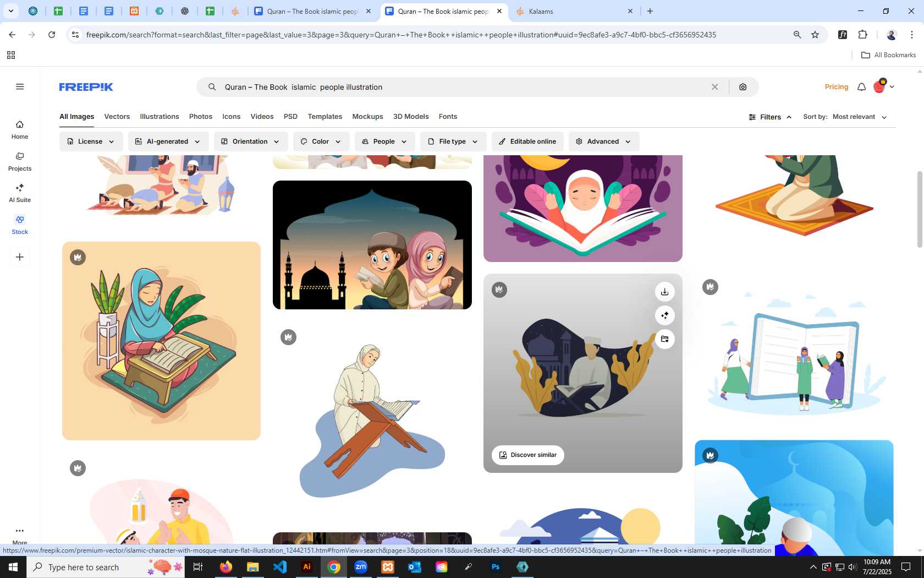Open Illustrator from taskbar
The image size is (924, 578).
pos(307,567)
